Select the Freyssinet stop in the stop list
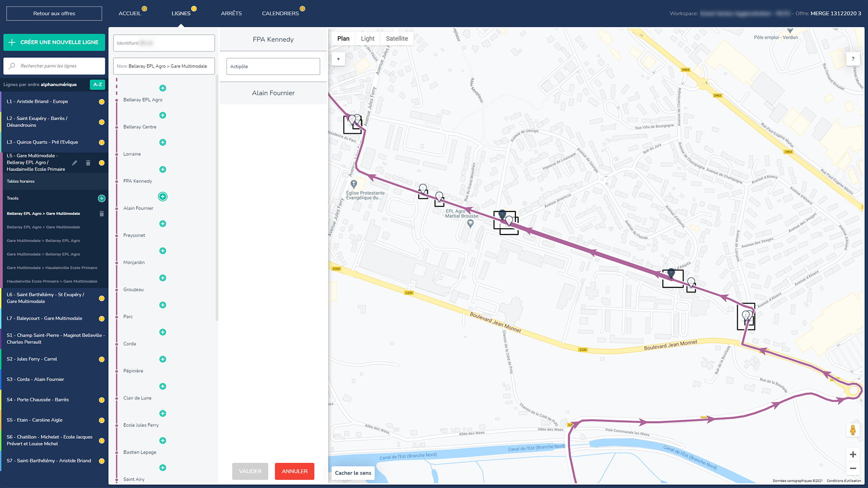Screen dimensions: 868x488 tap(134, 235)
